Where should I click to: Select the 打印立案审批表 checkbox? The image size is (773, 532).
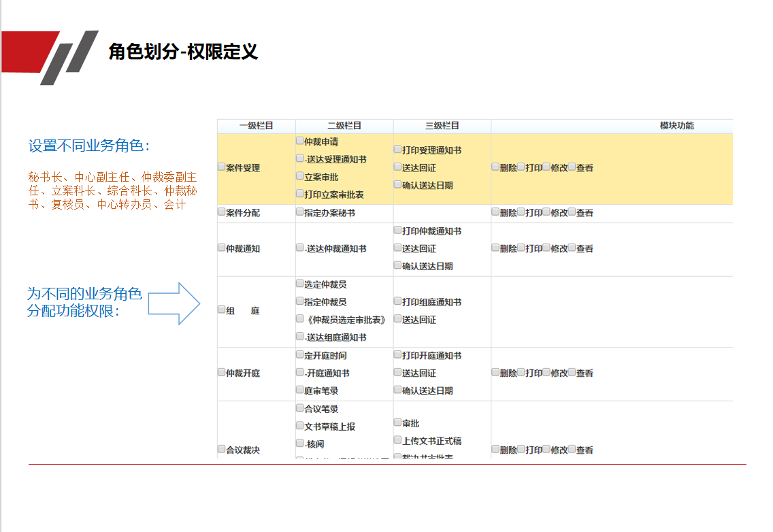point(300,194)
